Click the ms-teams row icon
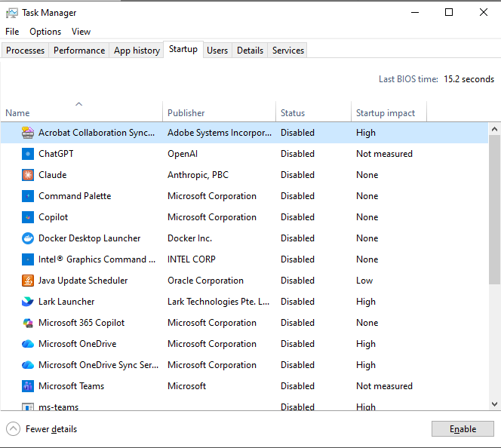This screenshot has height=448, width=501. (28, 407)
